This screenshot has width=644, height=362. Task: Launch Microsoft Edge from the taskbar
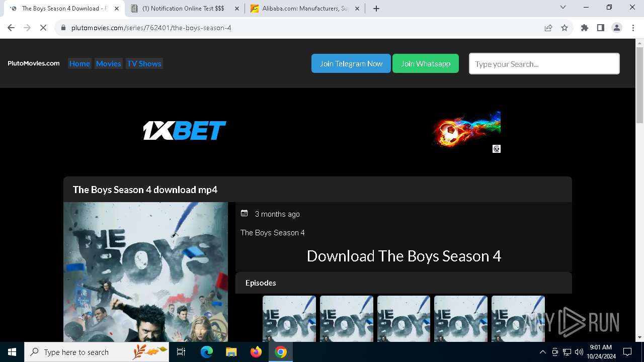[x=207, y=352]
